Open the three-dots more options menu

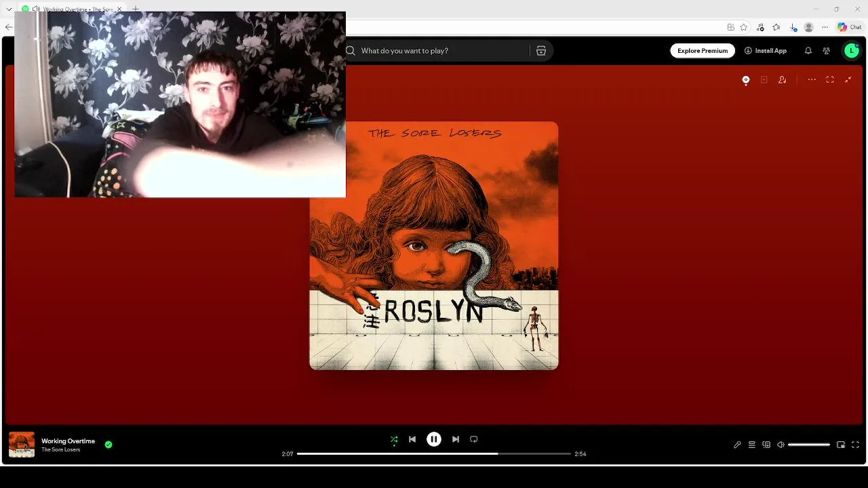[812, 80]
